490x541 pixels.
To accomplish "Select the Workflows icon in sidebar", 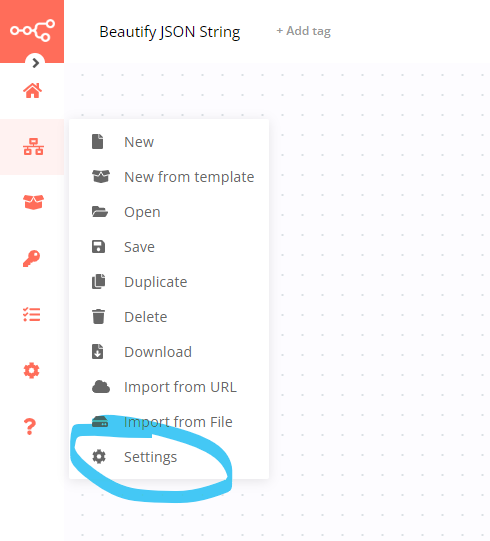I will [33, 147].
